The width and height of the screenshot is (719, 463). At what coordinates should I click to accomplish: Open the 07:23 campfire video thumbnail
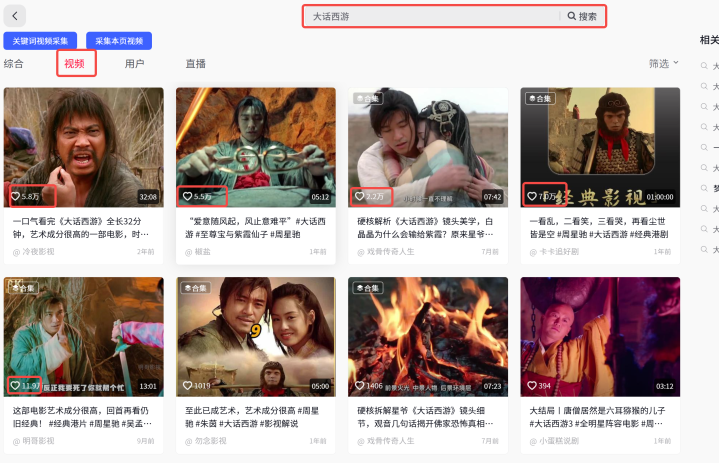428,336
